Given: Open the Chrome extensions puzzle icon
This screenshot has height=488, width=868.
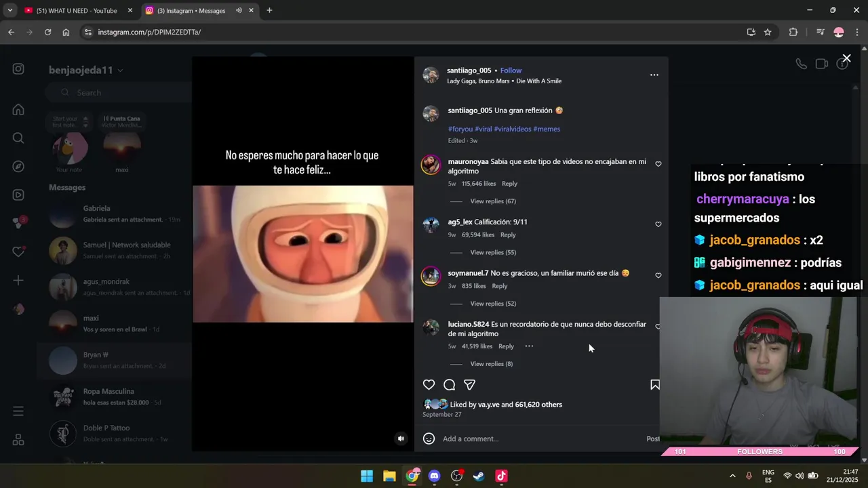Looking at the screenshot, I should [x=793, y=32].
